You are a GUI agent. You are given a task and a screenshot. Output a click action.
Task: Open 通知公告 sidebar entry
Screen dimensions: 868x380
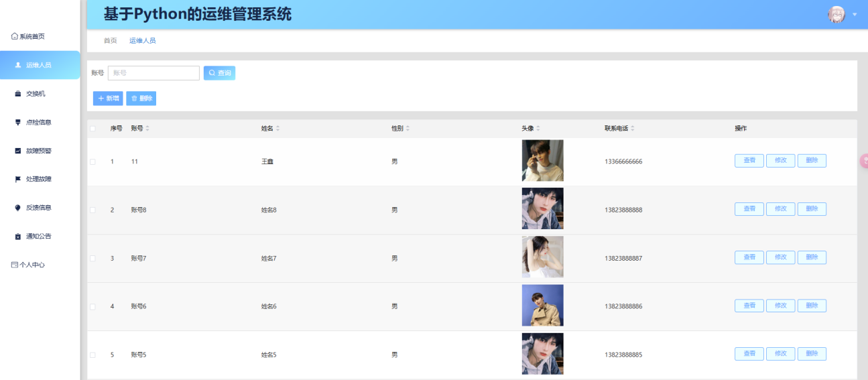[x=40, y=236]
